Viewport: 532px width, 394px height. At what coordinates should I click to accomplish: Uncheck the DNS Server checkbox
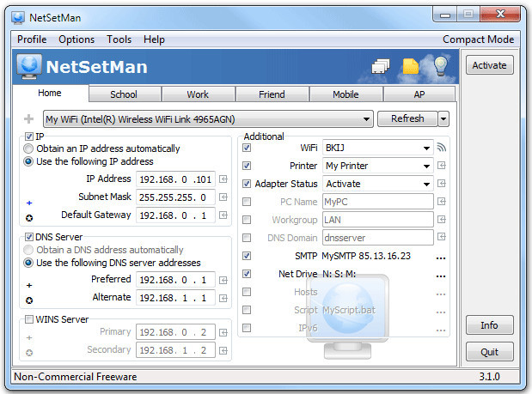(29, 237)
